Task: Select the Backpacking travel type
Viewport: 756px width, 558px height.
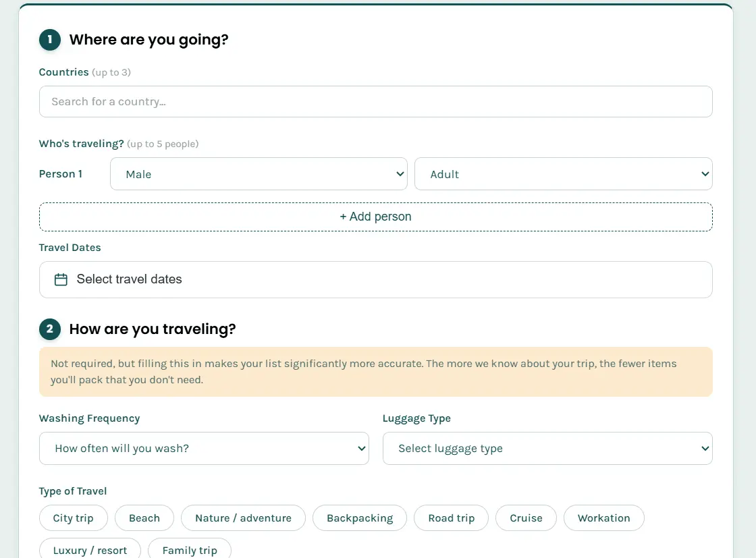Action: pos(360,518)
